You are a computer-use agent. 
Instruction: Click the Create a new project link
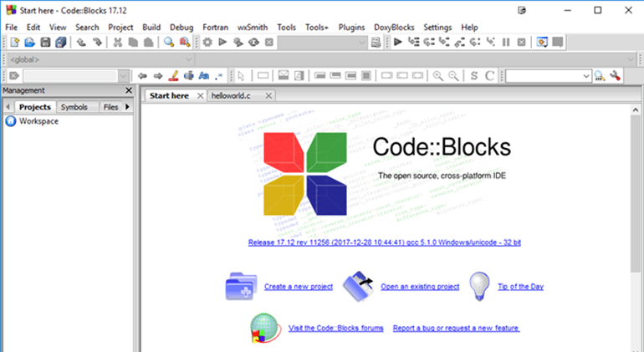pos(299,287)
